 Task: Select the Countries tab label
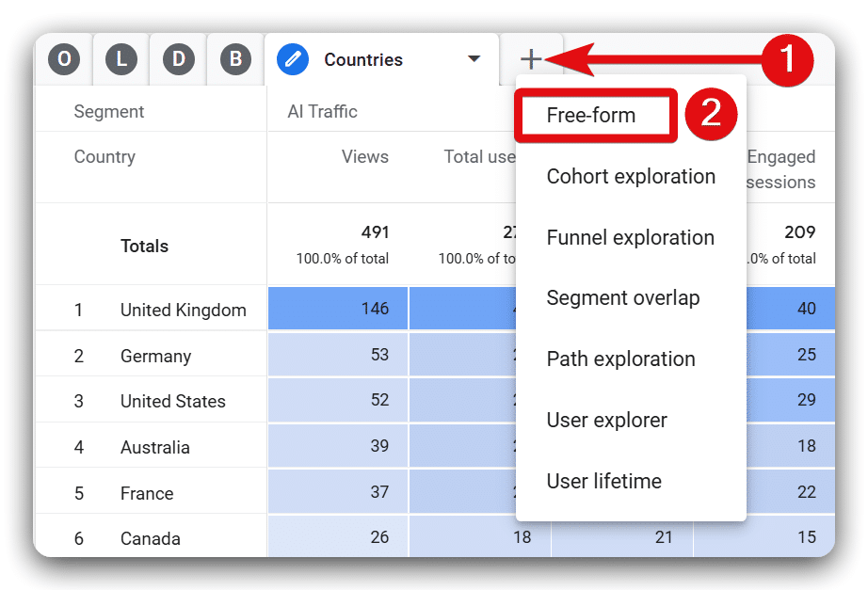(x=365, y=58)
